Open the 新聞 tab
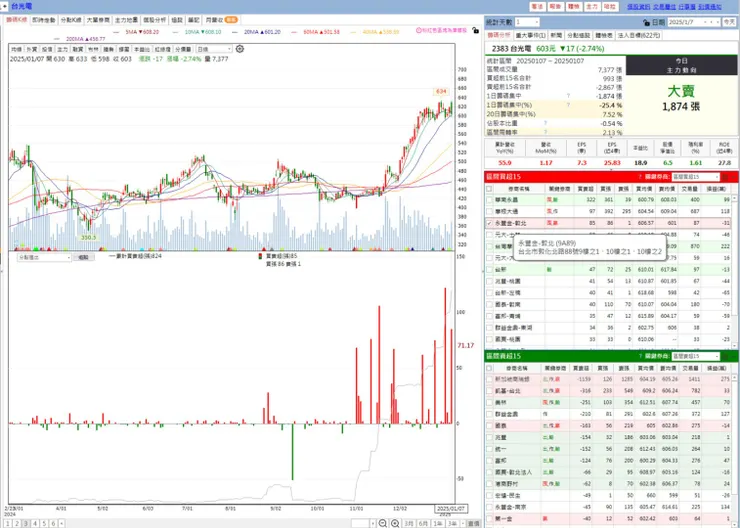 coord(556,35)
